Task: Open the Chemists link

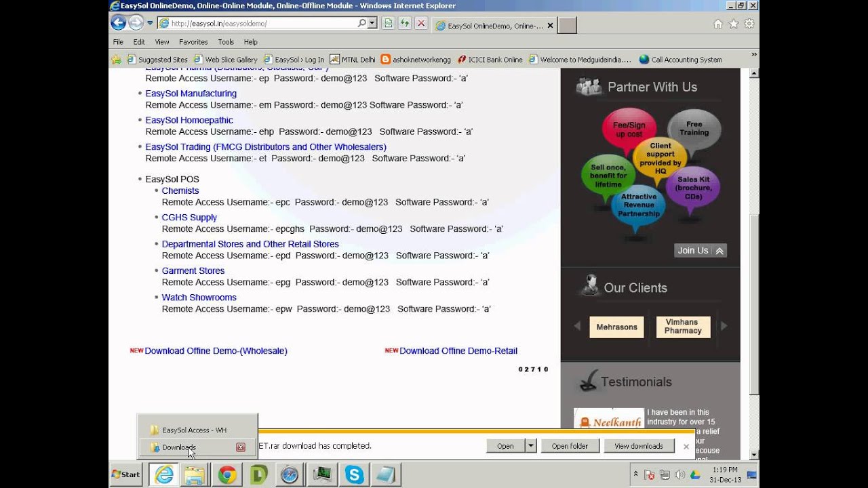Action: coord(180,190)
